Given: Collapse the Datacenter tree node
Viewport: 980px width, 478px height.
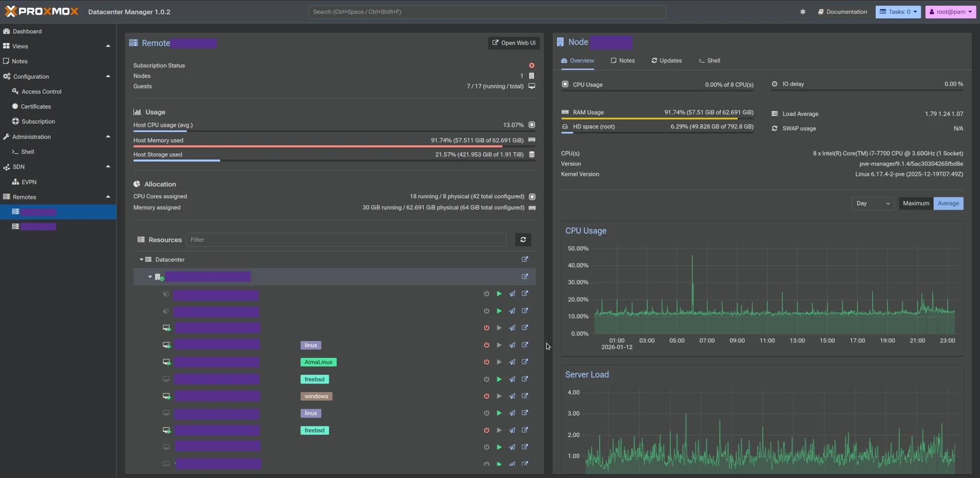Looking at the screenshot, I should pyautogui.click(x=142, y=259).
